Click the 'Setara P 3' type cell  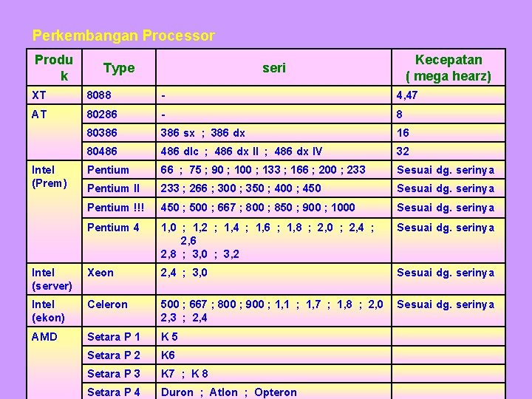[x=119, y=374]
